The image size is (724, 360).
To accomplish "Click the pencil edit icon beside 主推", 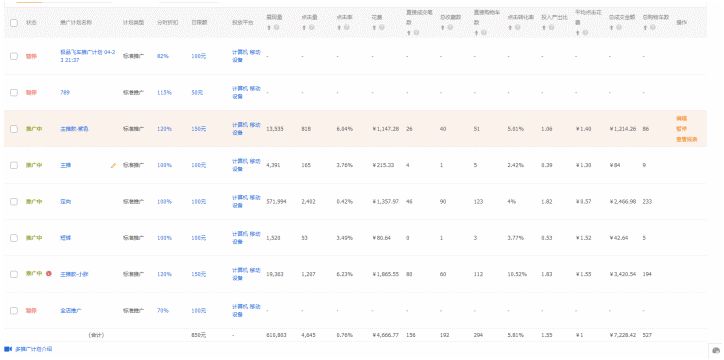I will click(x=113, y=165).
